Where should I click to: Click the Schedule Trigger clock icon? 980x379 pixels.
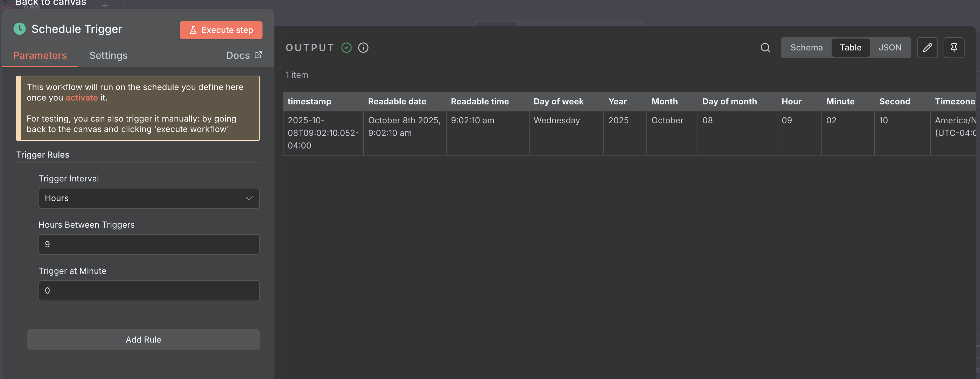point(20,29)
